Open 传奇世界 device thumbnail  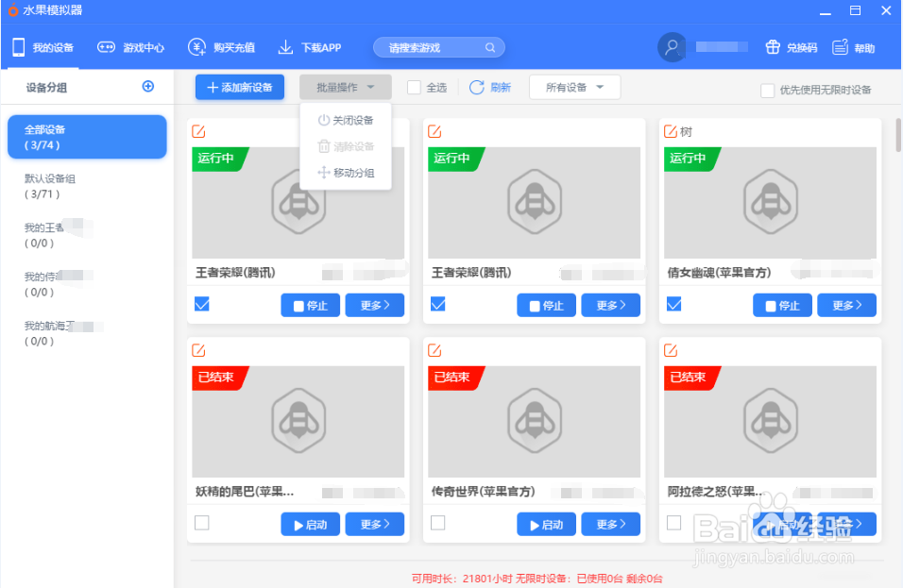pos(535,422)
